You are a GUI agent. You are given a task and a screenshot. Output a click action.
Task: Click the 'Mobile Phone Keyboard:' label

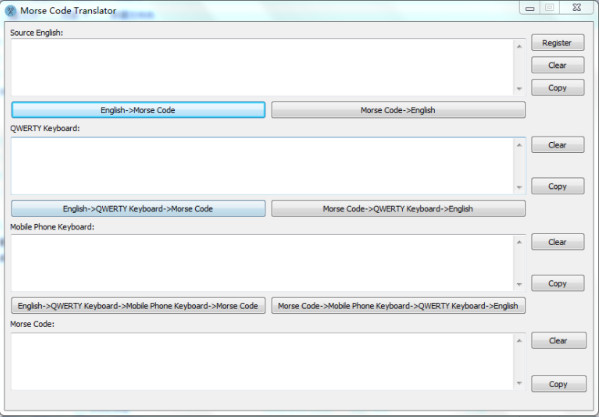click(x=52, y=227)
